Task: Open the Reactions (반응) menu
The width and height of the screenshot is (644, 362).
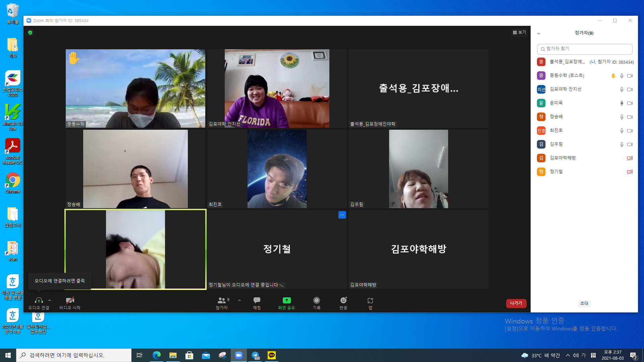Action: point(343,303)
